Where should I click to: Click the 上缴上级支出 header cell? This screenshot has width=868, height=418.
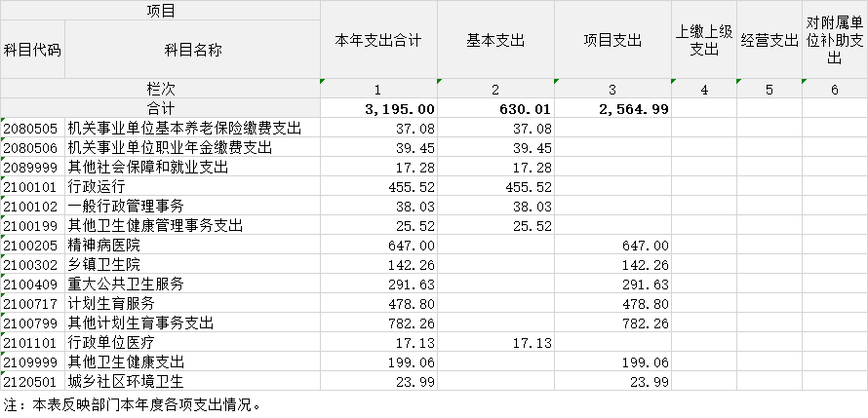(704, 40)
